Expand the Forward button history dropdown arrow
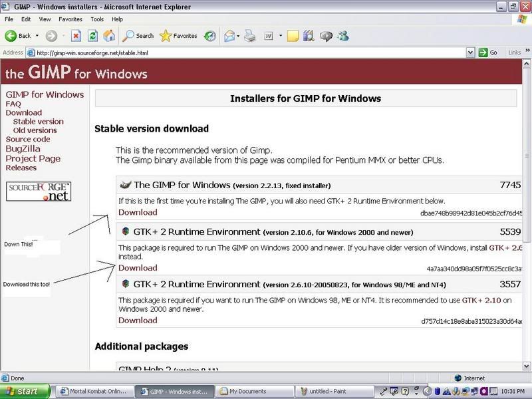 point(63,36)
